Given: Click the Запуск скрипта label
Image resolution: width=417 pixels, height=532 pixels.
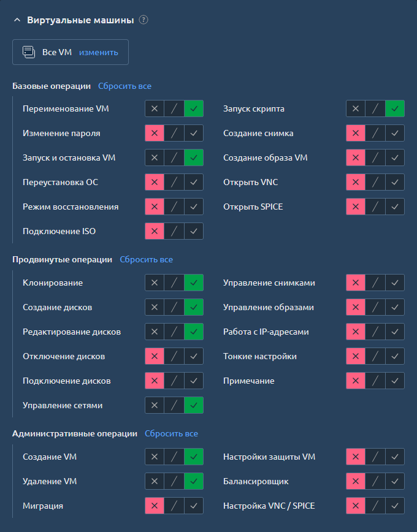Looking at the screenshot, I should 254,109.
